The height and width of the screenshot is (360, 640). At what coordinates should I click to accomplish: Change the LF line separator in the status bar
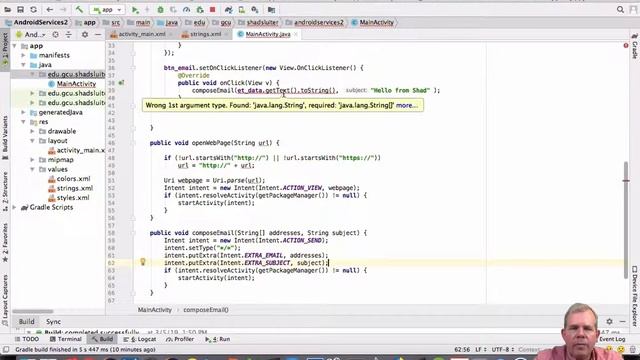tap(480, 350)
